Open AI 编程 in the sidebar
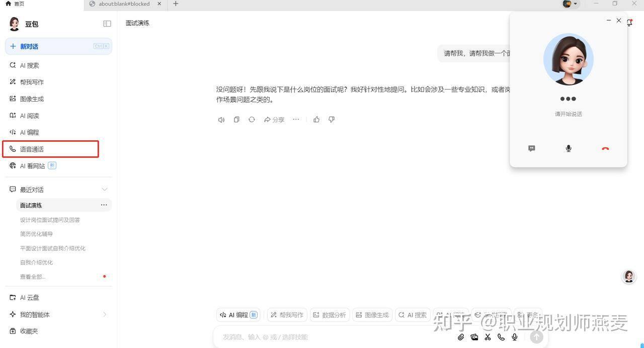The width and height of the screenshot is (644, 348). pyautogui.click(x=58, y=132)
